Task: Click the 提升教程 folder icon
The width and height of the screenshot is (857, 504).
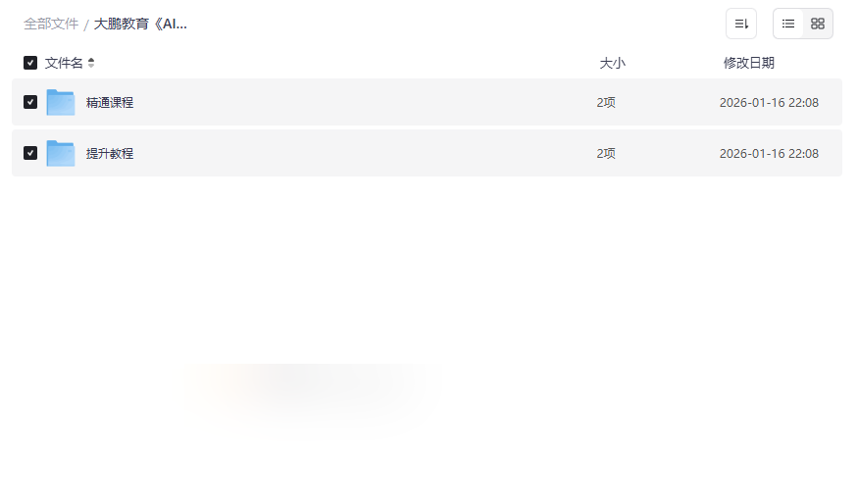Action: point(61,153)
